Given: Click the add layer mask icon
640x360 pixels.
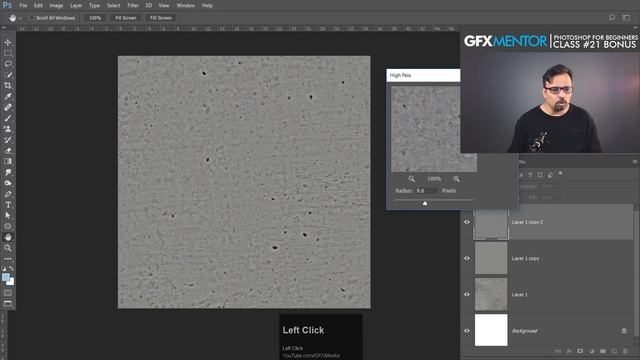Looking at the screenshot, I should click(x=580, y=351).
